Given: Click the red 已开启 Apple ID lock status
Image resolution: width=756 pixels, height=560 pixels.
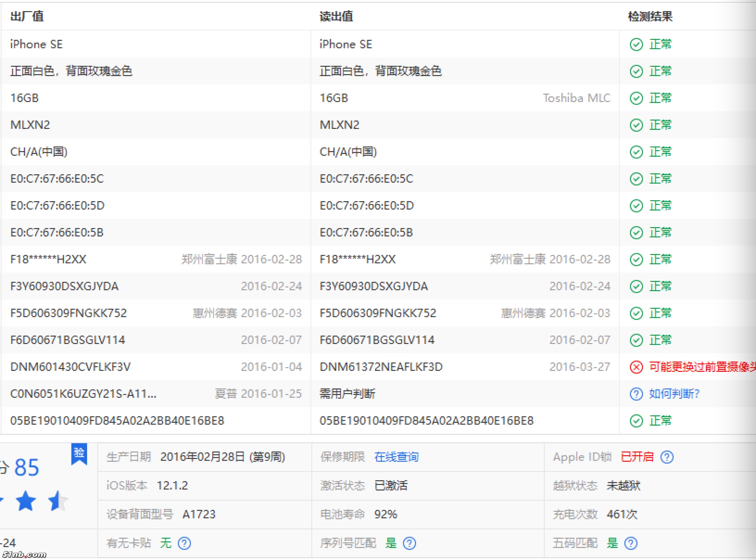Looking at the screenshot, I should [x=637, y=457].
